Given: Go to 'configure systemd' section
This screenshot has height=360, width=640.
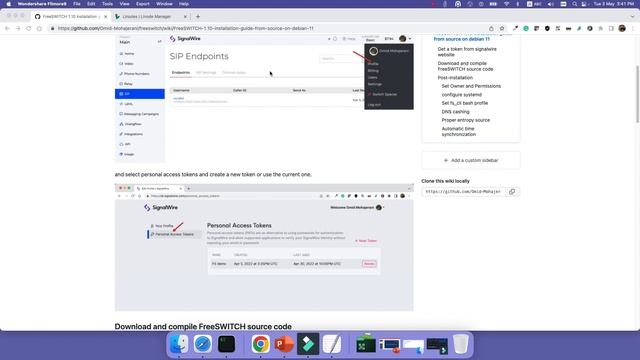Looking at the screenshot, I should [462, 95].
